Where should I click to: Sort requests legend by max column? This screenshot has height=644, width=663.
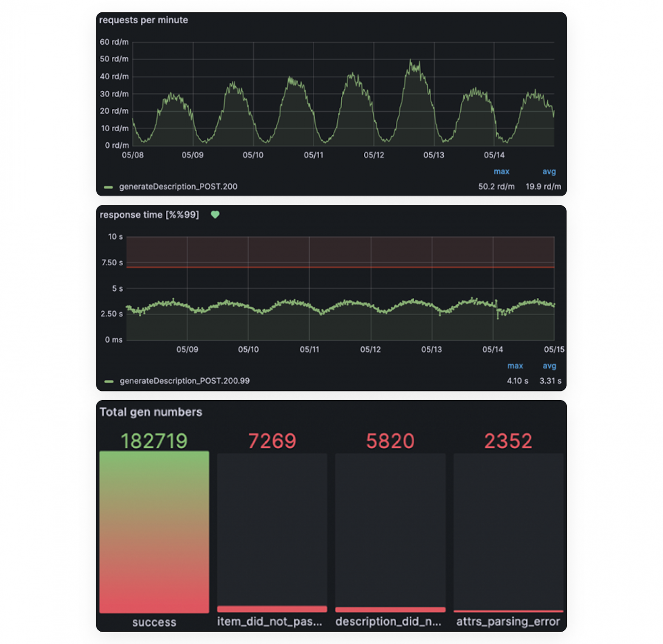[501, 172]
